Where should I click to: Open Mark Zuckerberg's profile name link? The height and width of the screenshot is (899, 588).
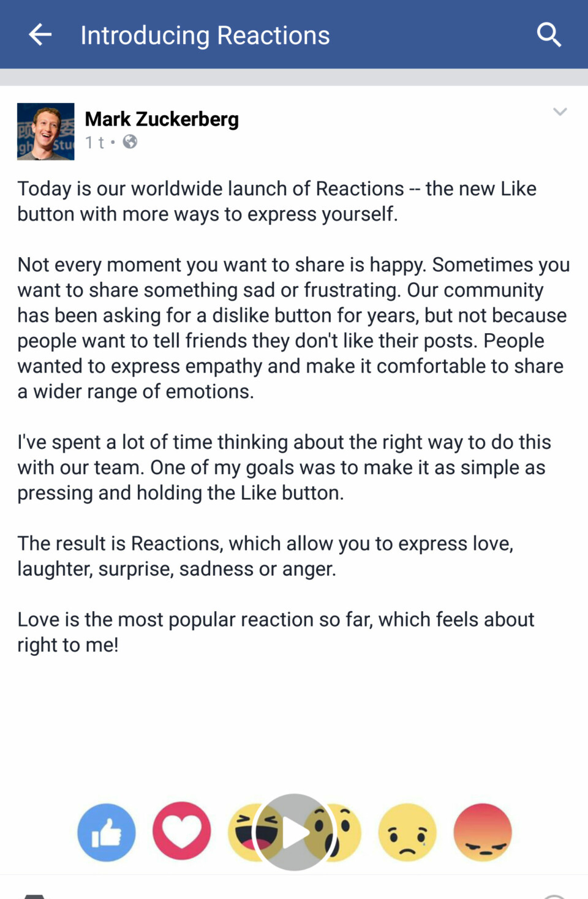point(162,119)
